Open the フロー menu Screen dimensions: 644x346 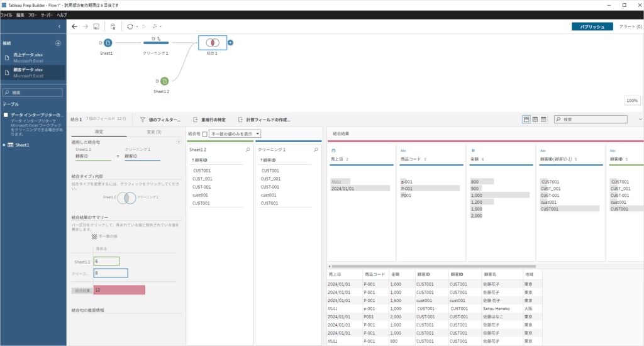click(32, 14)
